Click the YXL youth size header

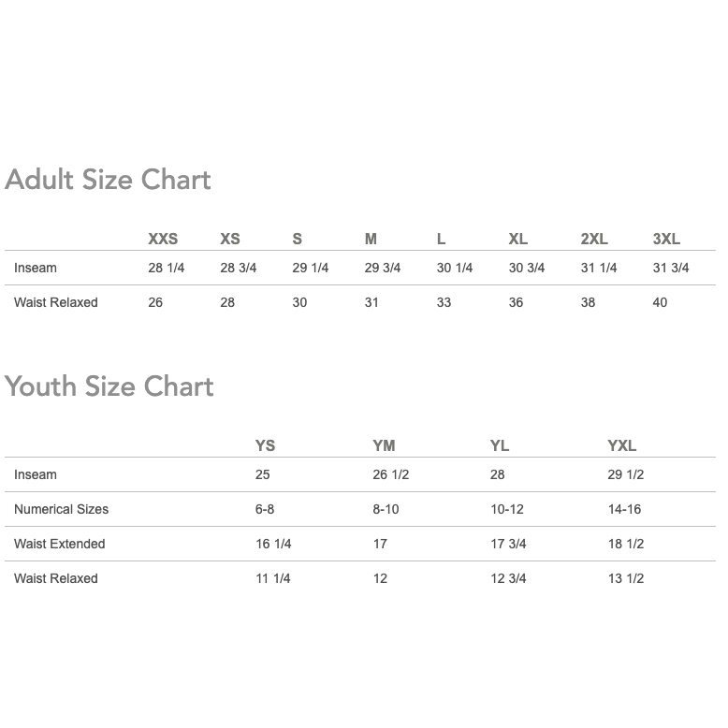click(621, 446)
